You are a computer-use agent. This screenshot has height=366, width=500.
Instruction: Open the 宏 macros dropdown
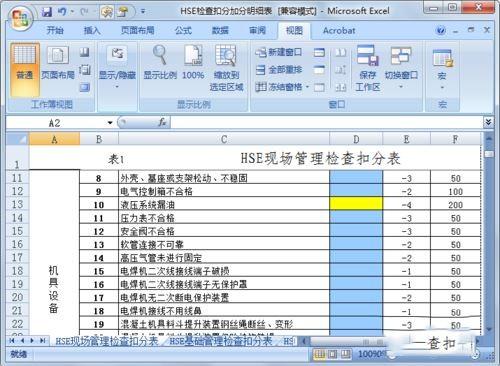click(442, 69)
